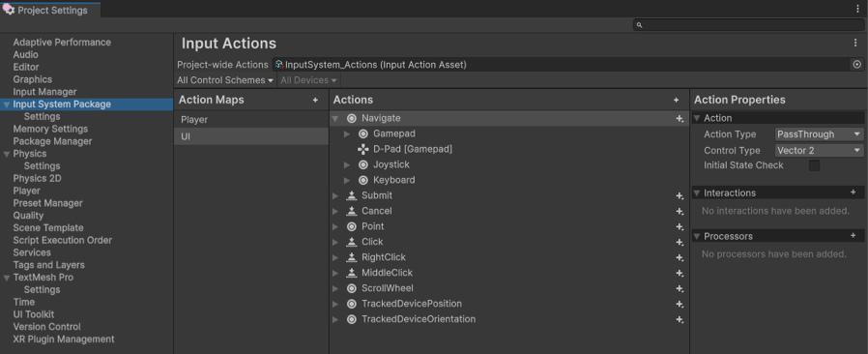Add binding to RightClick action

(x=680, y=258)
